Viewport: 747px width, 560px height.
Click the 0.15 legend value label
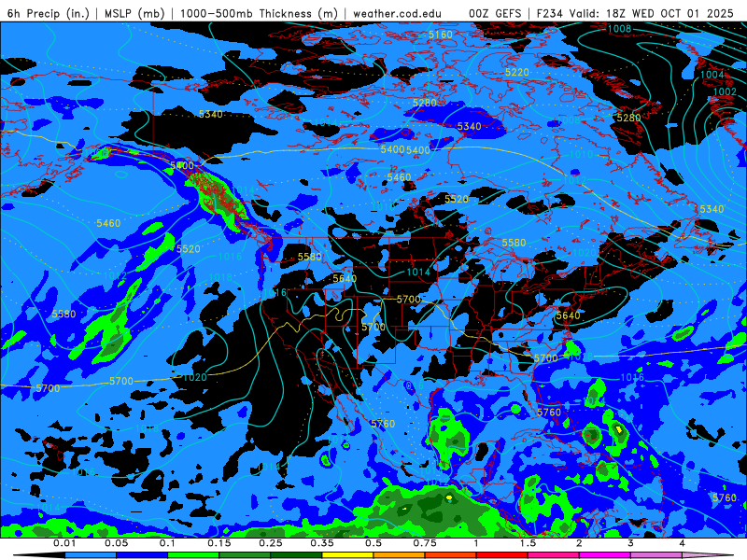pos(218,543)
